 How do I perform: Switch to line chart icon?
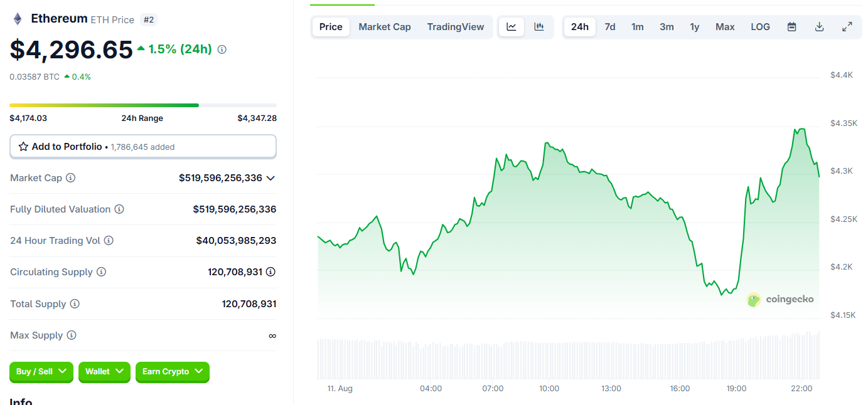coord(512,27)
